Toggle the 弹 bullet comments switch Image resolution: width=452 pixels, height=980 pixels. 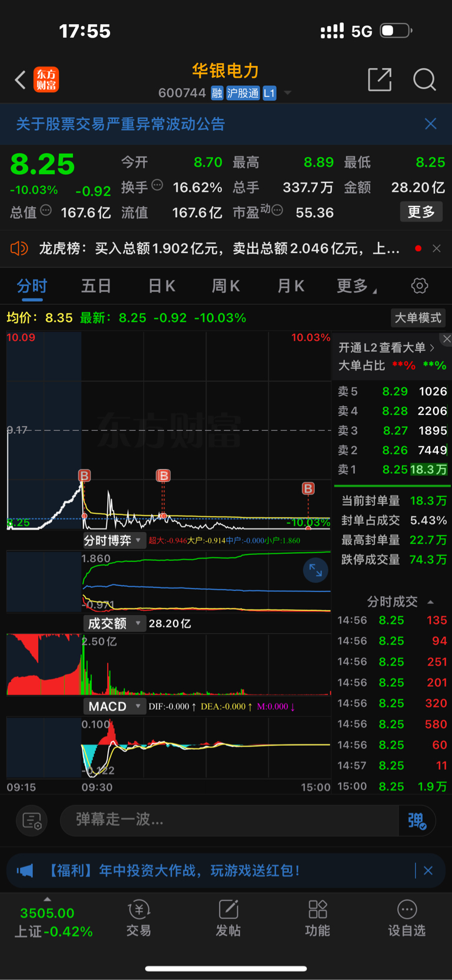(417, 820)
